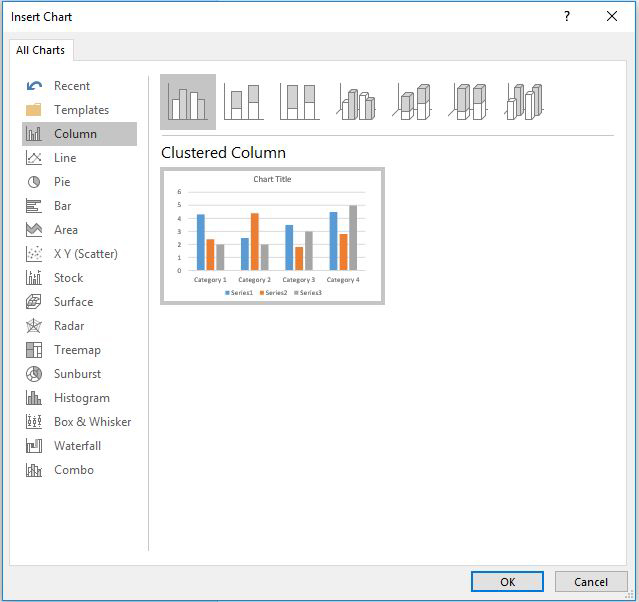The image size is (639, 602).
Task: Dismiss the dialog with Cancel button
Action: click(x=591, y=582)
